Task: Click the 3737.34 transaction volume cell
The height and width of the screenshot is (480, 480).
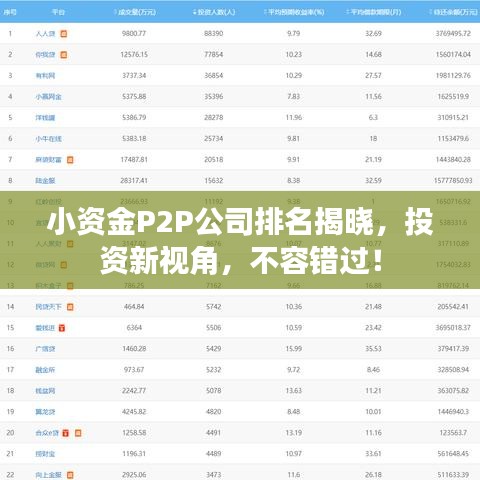Action: [134, 75]
